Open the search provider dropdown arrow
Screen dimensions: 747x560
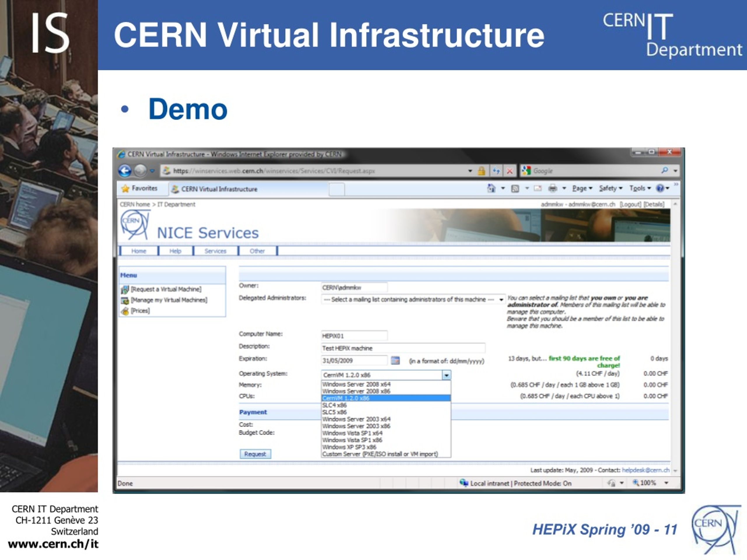[x=675, y=171]
